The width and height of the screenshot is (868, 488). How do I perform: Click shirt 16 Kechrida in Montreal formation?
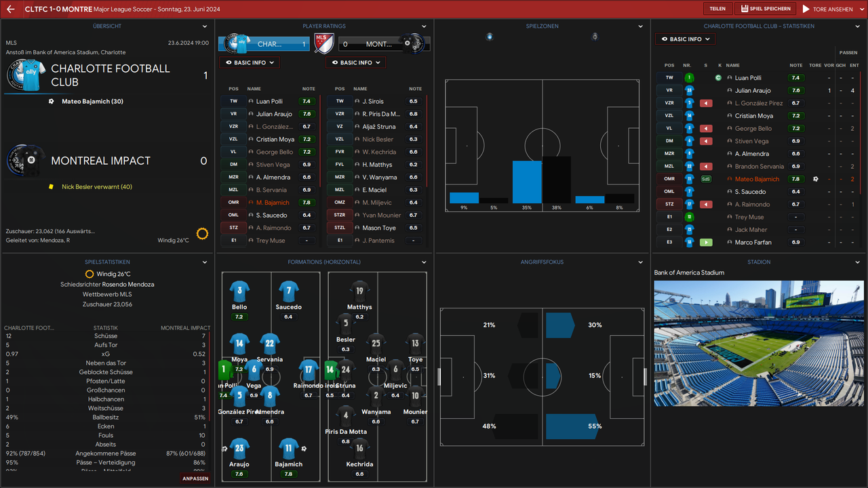click(359, 448)
